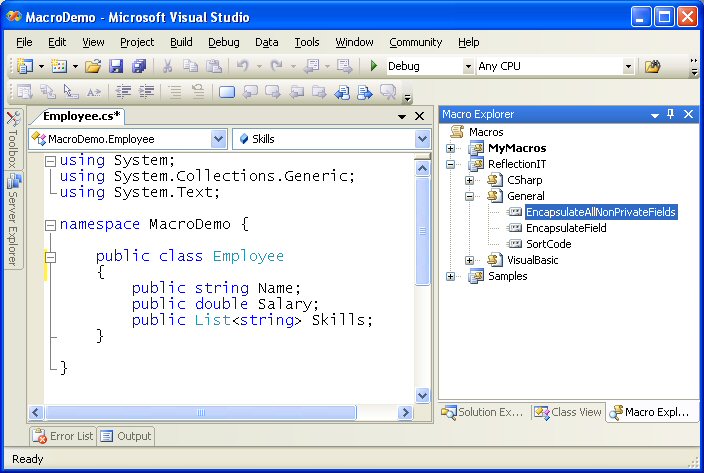Select the EncapsulateField macro

coord(566,228)
